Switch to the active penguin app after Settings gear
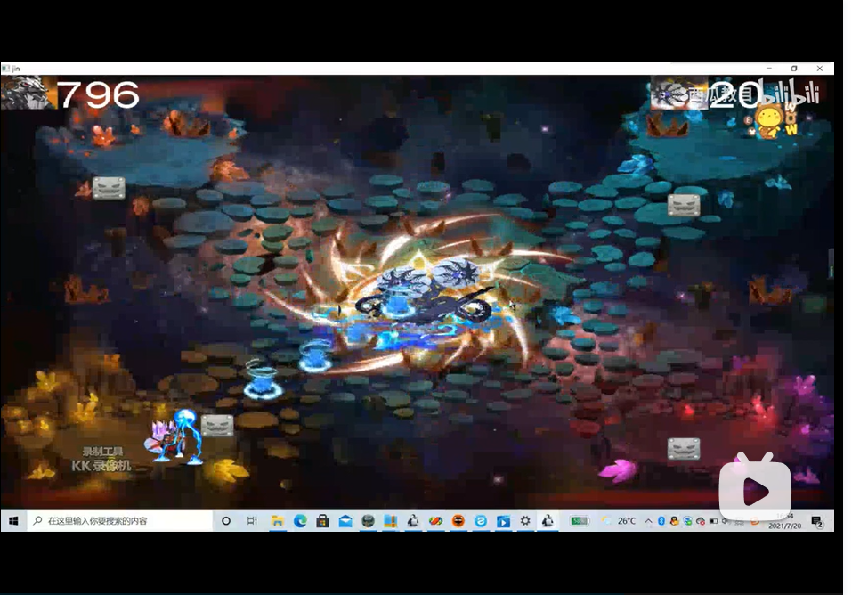Viewport: 868px width, 595px height. 548,521
